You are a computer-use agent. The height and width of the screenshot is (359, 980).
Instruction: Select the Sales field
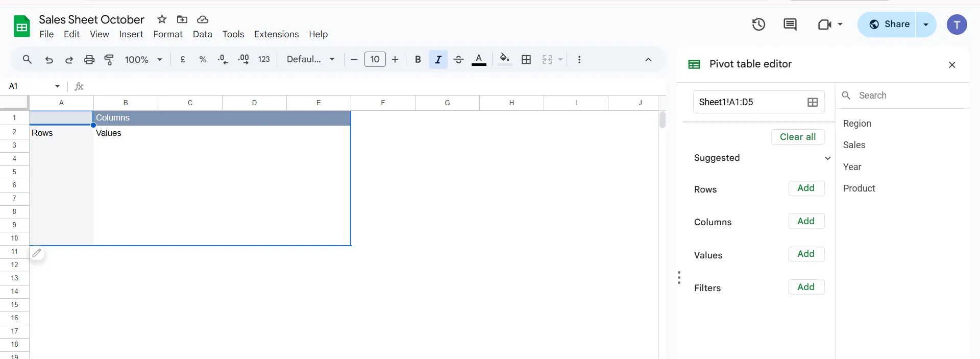854,145
